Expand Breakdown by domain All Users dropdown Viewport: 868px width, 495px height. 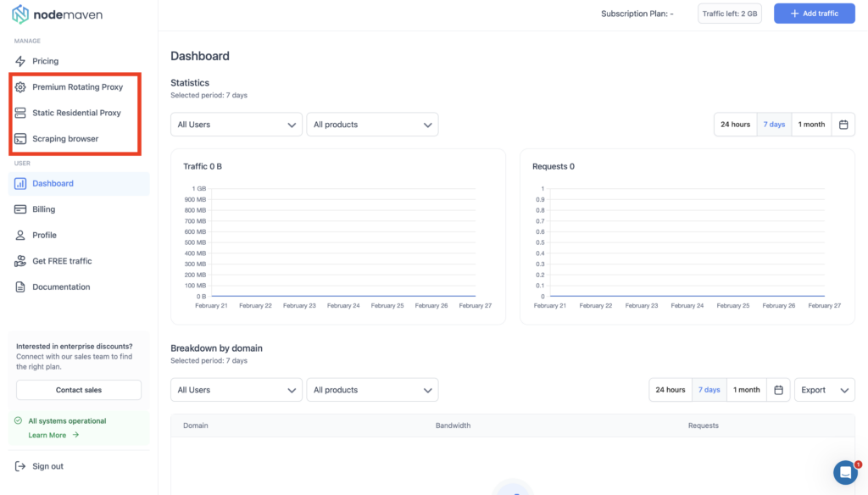(x=236, y=390)
